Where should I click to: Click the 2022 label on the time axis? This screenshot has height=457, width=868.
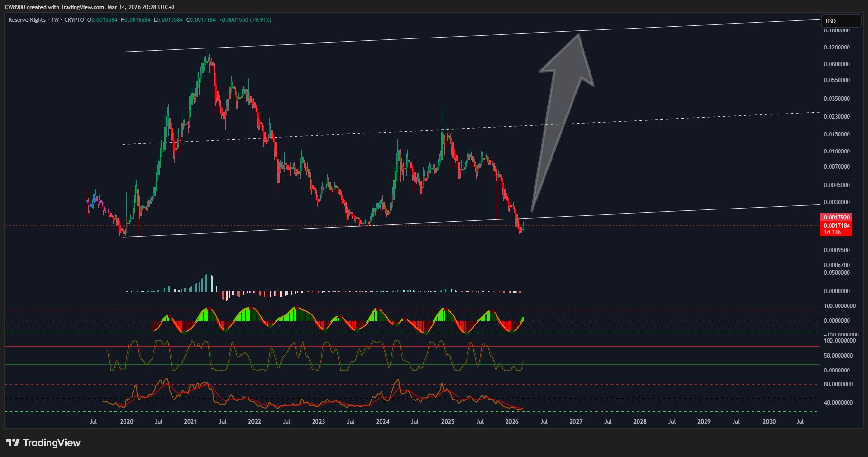point(255,422)
